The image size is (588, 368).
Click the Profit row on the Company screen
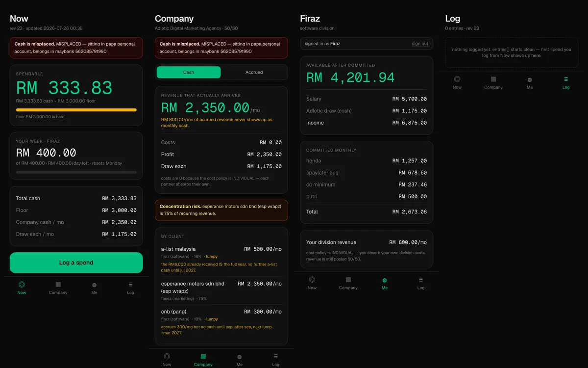tap(221, 154)
